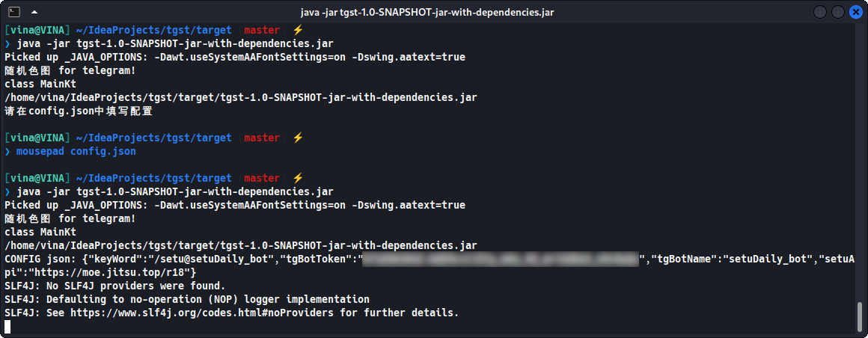Click the window title text in the title bar
This screenshot has height=338, width=868.
(x=427, y=12)
